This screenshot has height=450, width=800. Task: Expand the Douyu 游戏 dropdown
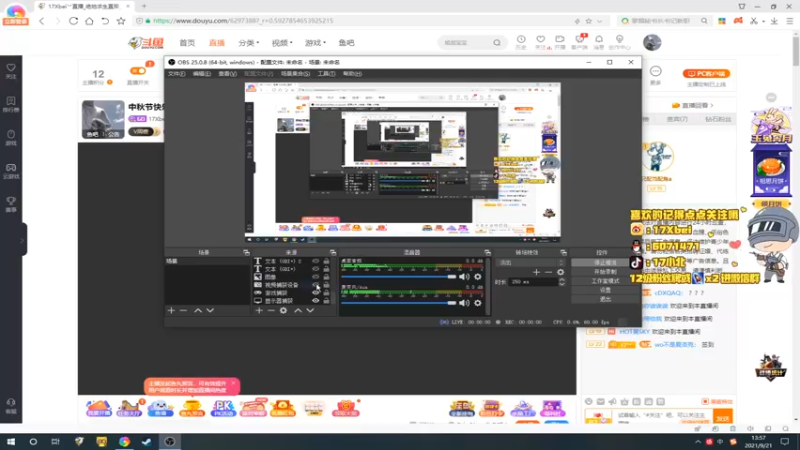[x=315, y=43]
